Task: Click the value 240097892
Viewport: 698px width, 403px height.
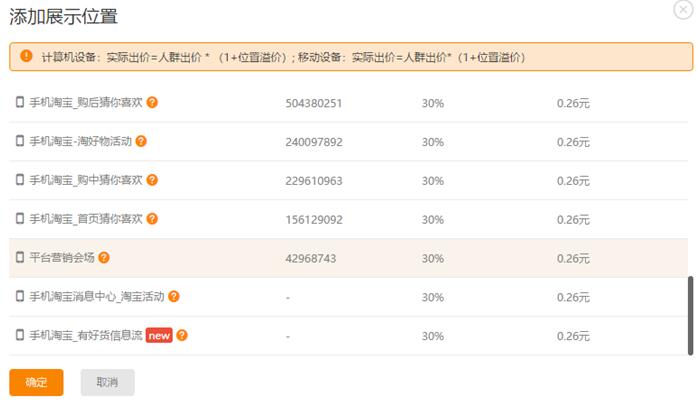Action: (314, 142)
